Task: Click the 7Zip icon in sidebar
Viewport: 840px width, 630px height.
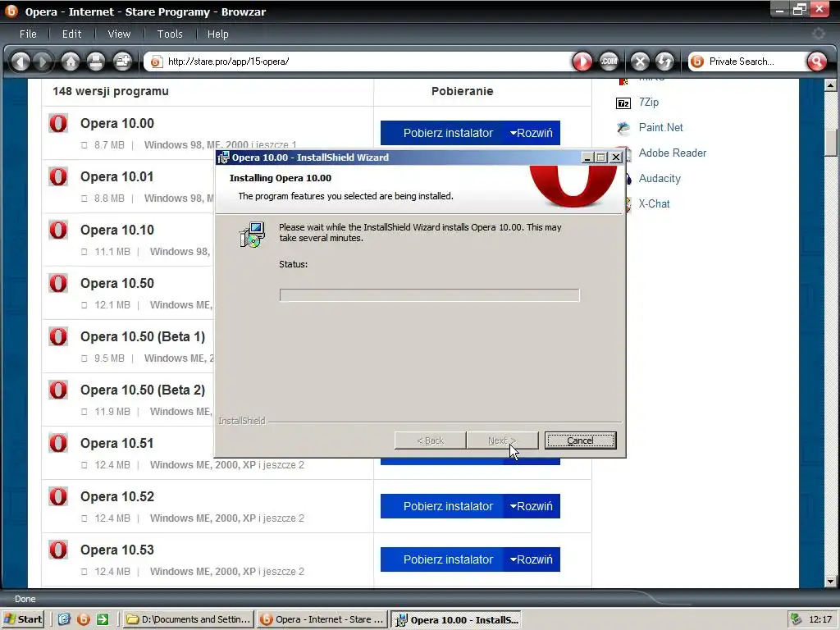Action: [623, 103]
